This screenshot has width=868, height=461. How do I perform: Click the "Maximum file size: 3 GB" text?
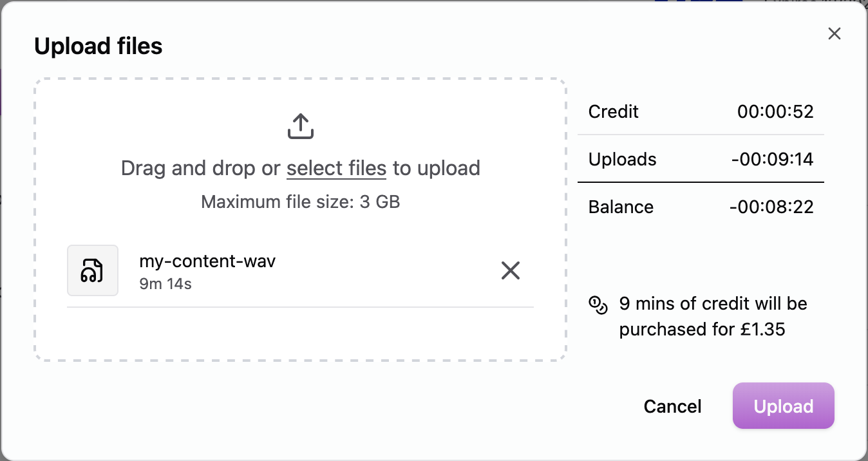[x=301, y=202]
